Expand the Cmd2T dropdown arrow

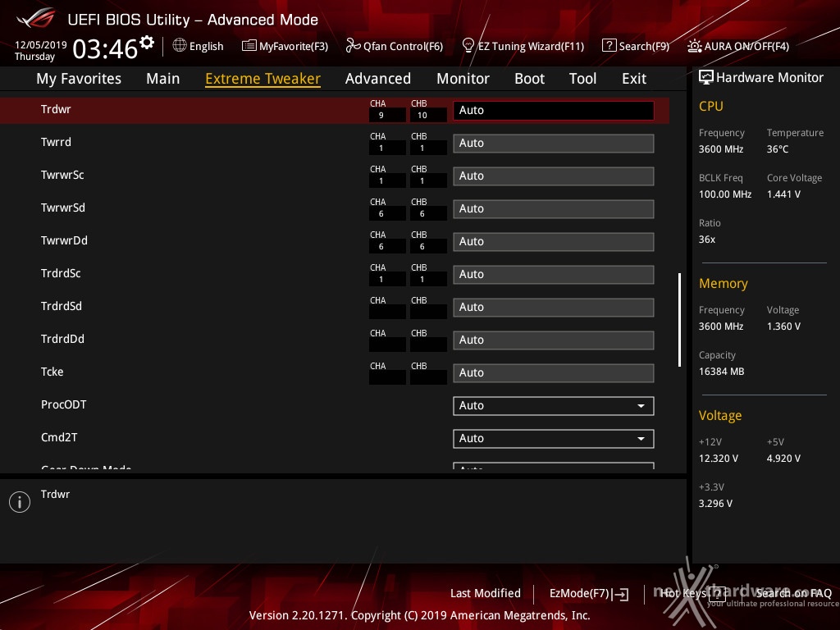click(x=641, y=439)
